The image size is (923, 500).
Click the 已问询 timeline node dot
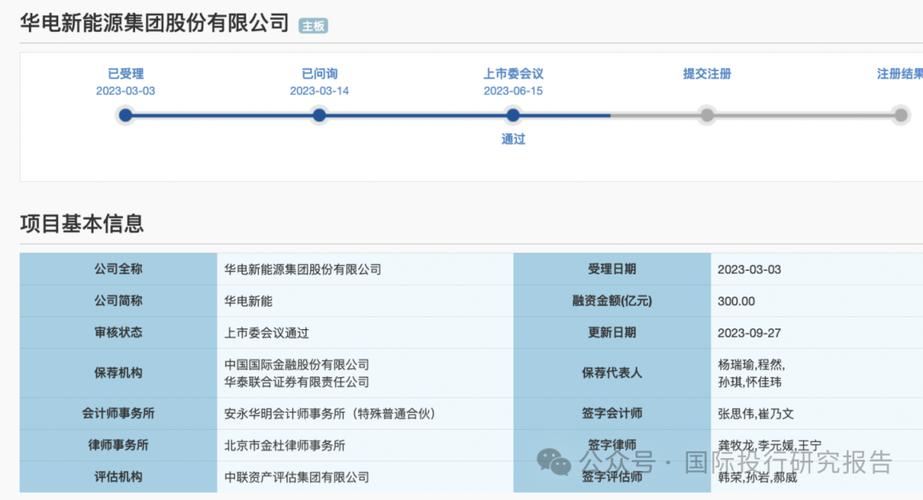pos(319,115)
